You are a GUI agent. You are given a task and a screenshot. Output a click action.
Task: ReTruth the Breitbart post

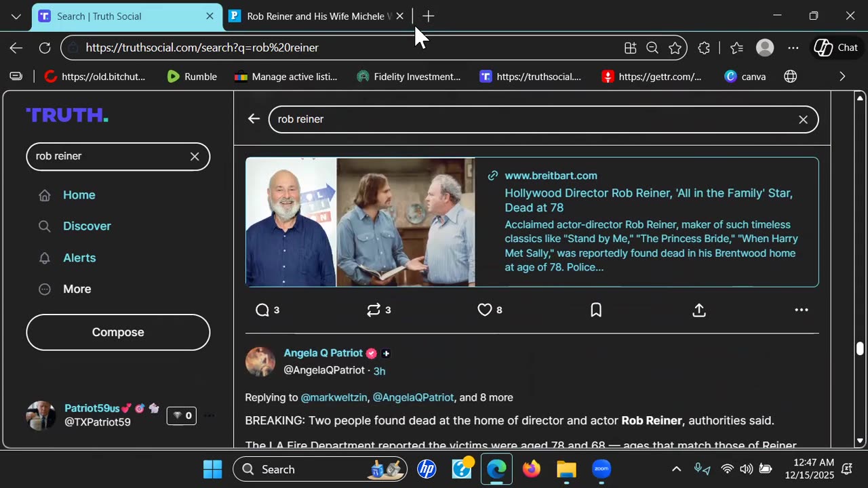pyautogui.click(x=378, y=310)
